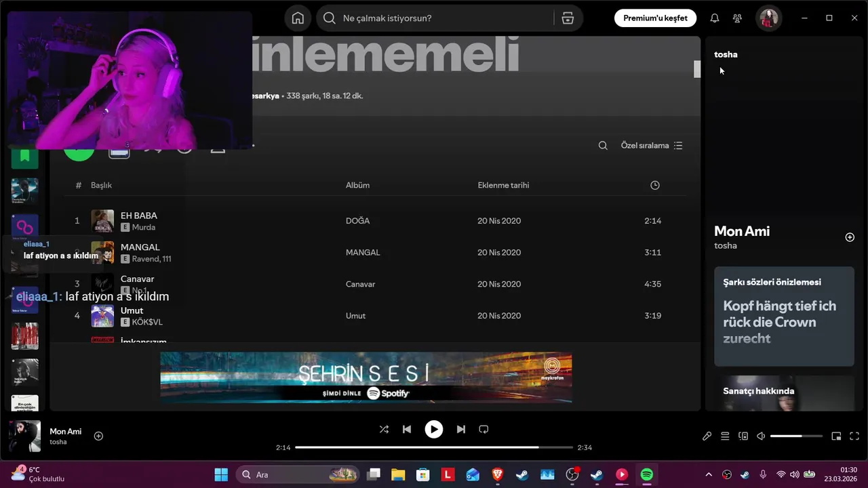Open Microsoft Store from the taskbar
868x488 pixels.
coord(423,474)
